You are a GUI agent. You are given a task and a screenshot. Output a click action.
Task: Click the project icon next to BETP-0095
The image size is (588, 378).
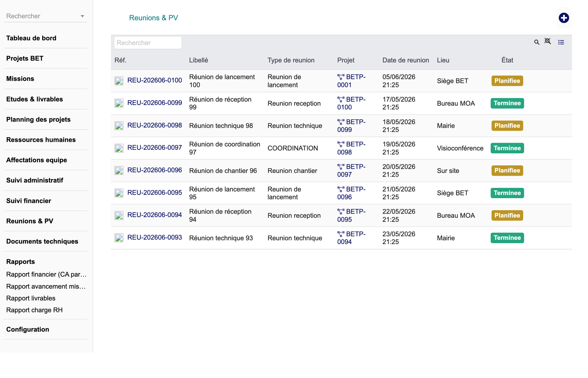tap(341, 212)
